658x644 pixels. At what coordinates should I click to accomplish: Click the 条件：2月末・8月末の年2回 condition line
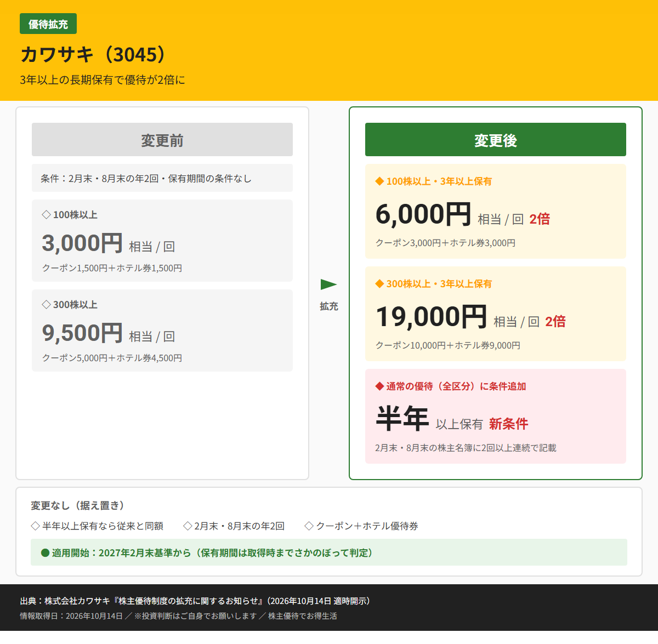162,178
